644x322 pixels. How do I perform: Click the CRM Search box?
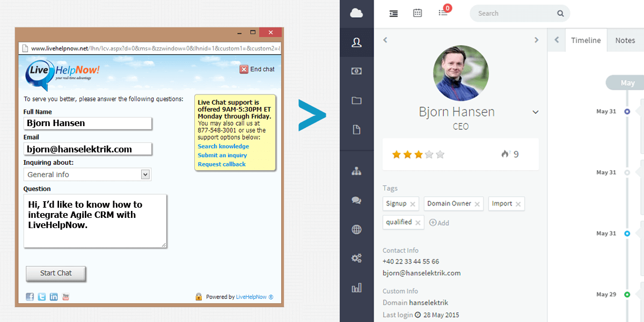(519, 13)
